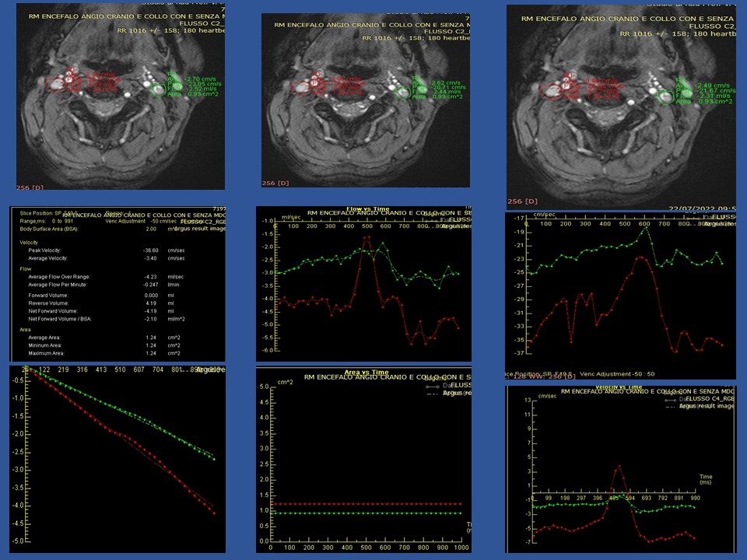Click the "Time (ms)" axis label on velocity chart

[706, 480]
